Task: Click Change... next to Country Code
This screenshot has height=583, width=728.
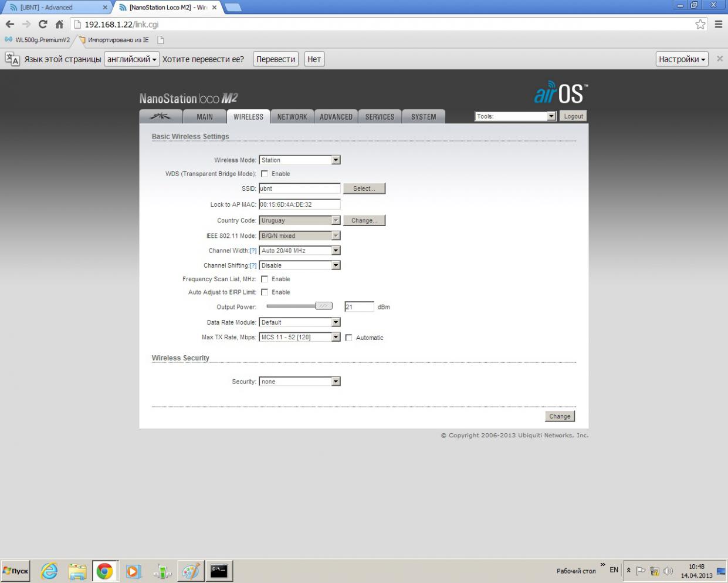Action: pos(364,220)
